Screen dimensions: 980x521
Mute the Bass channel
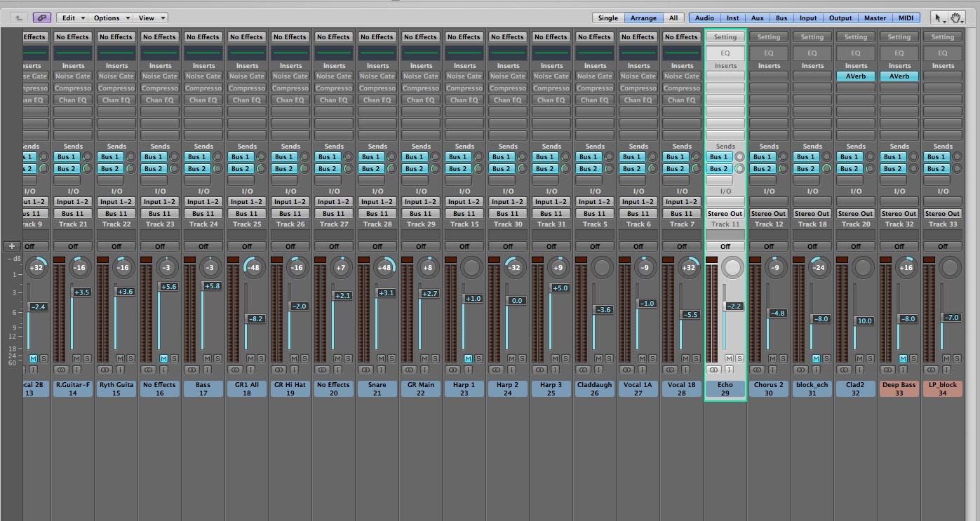[x=207, y=358]
